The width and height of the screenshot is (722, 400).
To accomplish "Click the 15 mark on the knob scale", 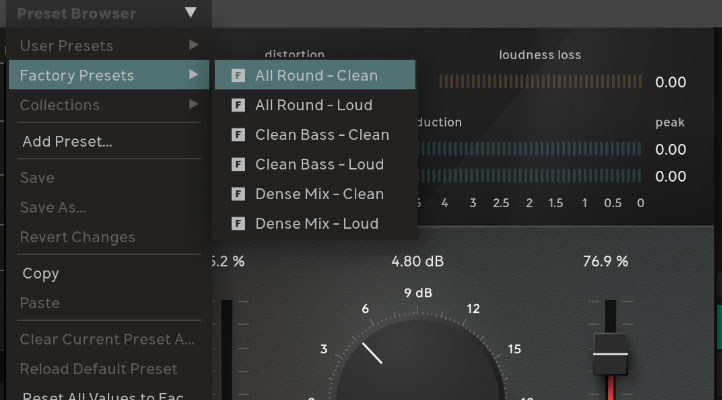I will (x=514, y=349).
